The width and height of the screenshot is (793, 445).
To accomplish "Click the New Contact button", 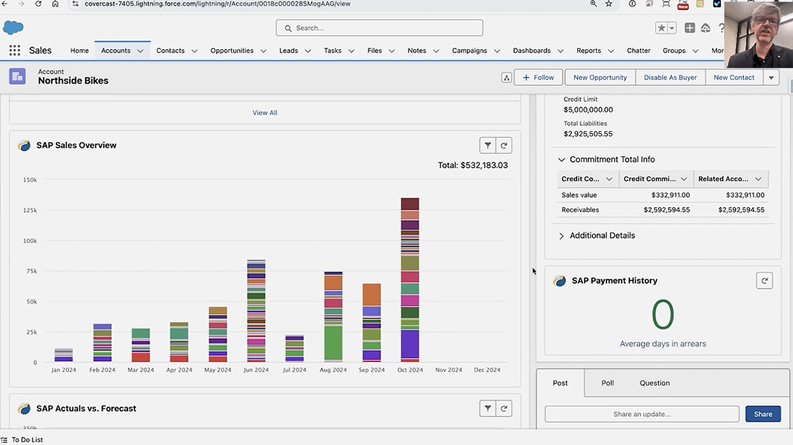I will point(734,77).
